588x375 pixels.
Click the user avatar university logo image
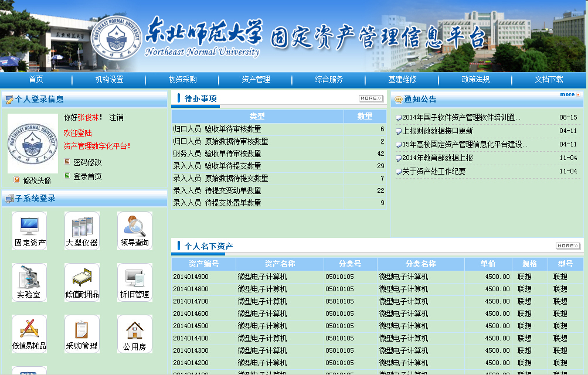(x=33, y=144)
